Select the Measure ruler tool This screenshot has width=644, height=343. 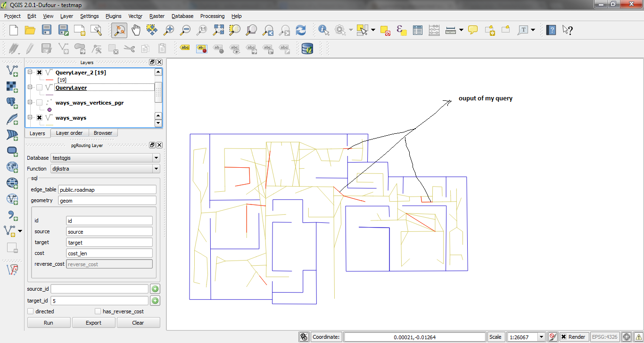[451, 31]
